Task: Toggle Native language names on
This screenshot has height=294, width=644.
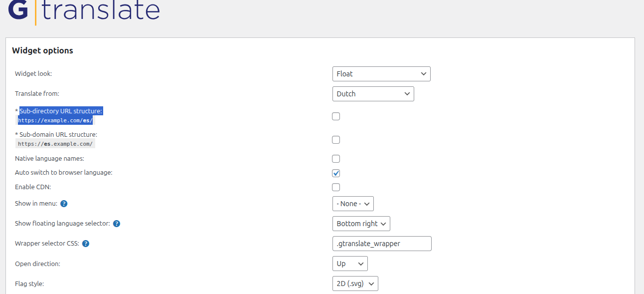Action: pos(335,158)
